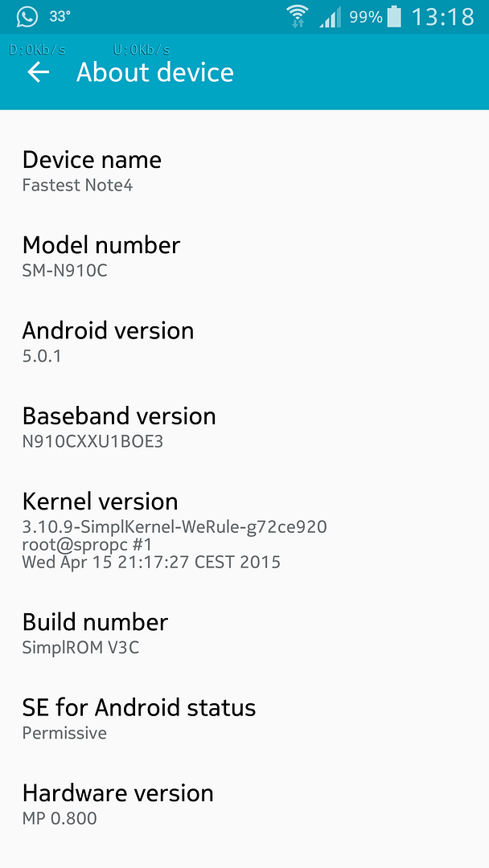Tap the Wi-Fi status icon

coord(298,17)
